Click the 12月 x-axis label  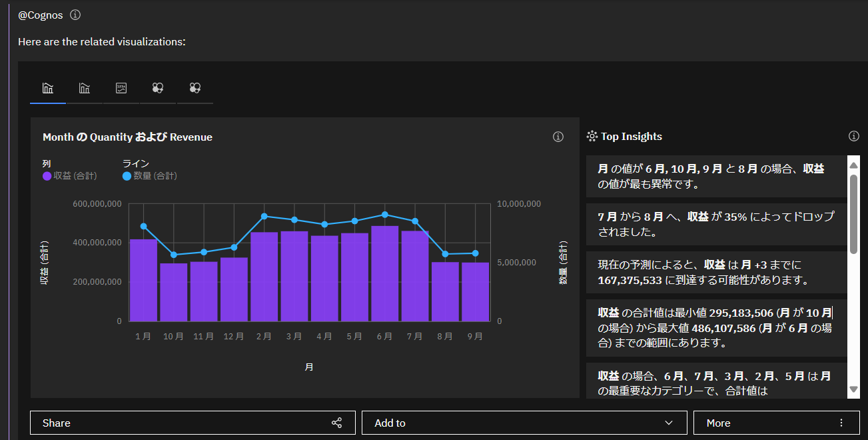pyautogui.click(x=234, y=337)
